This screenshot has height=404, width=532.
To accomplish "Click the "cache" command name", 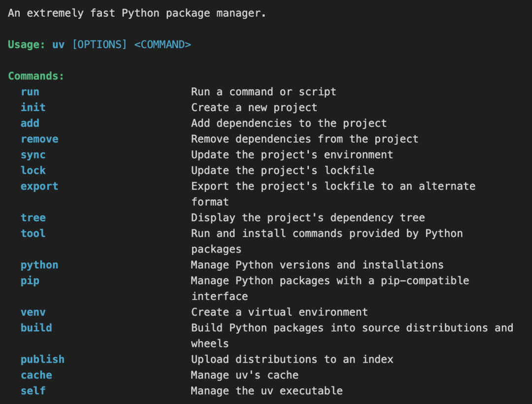I will click(x=36, y=375).
